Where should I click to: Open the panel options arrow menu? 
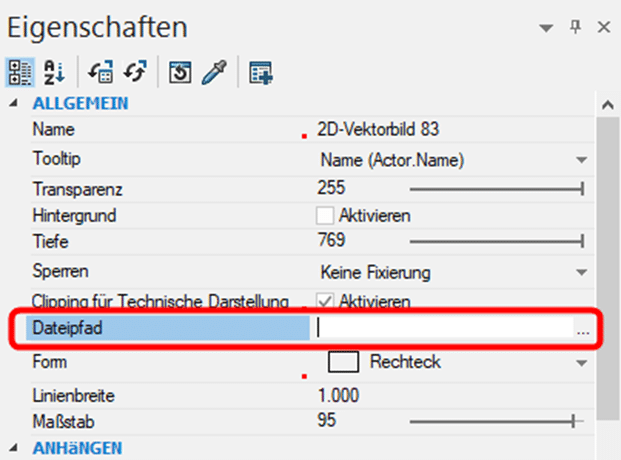tap(546, 28)
